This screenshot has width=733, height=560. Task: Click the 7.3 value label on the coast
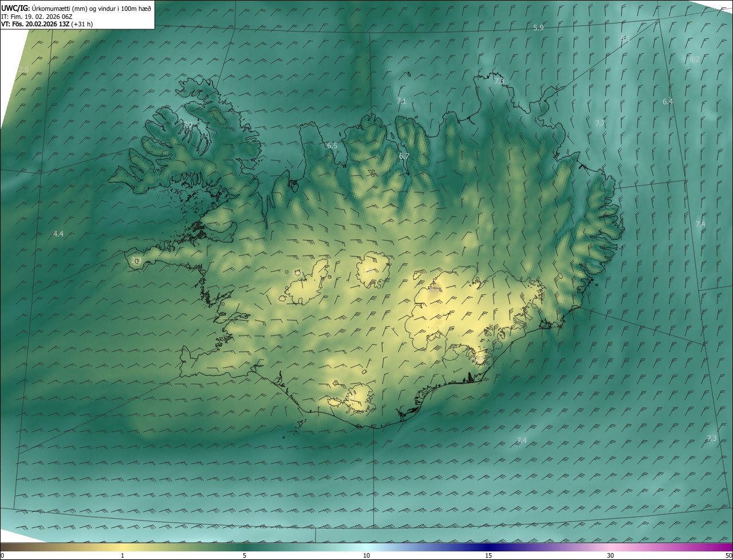pos(499,81)
